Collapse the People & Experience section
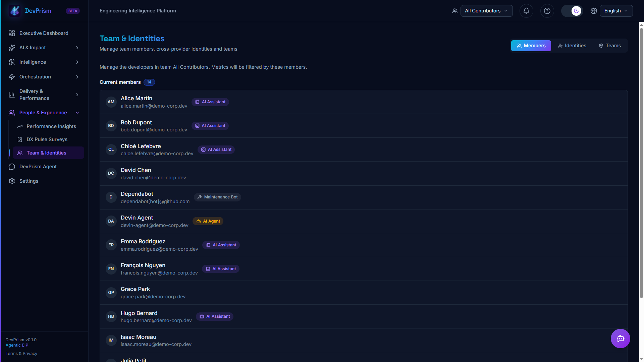The width and height of the screenshot is (644, 362). pos(44,113)
